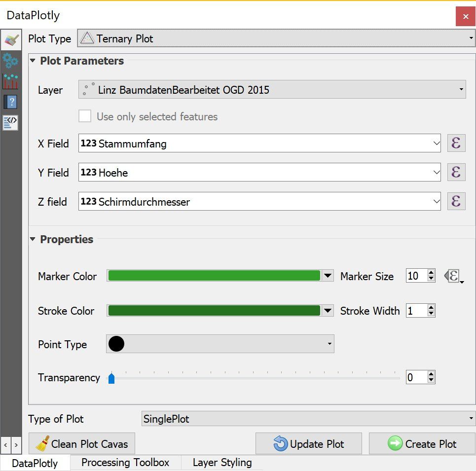The width and height of the screenshot is (476, 471).
Task: Open the plot settings brush icon tab
Action: 11,40
